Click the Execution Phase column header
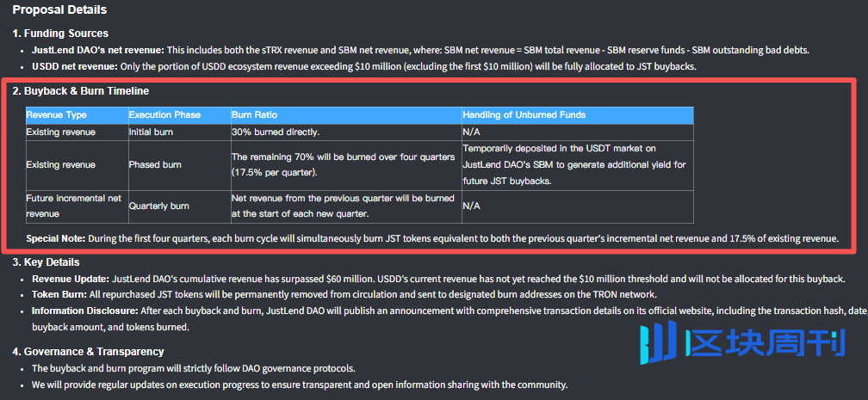Image resolution: width=868 pixels, height=400 pixels. (164, 114)
